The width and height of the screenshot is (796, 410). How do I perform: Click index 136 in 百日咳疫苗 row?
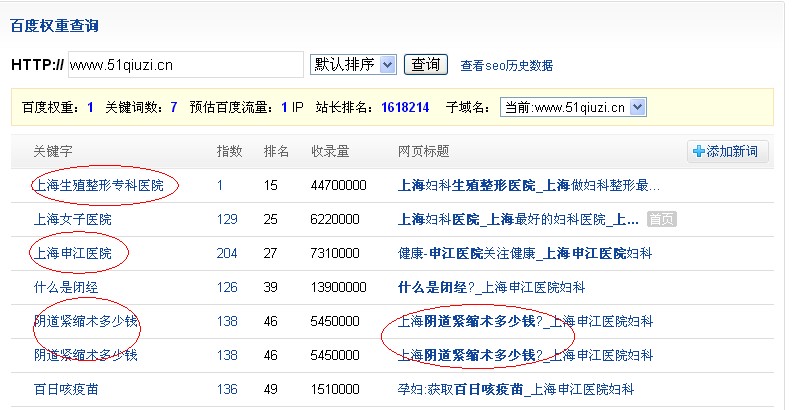click(227, 389)
